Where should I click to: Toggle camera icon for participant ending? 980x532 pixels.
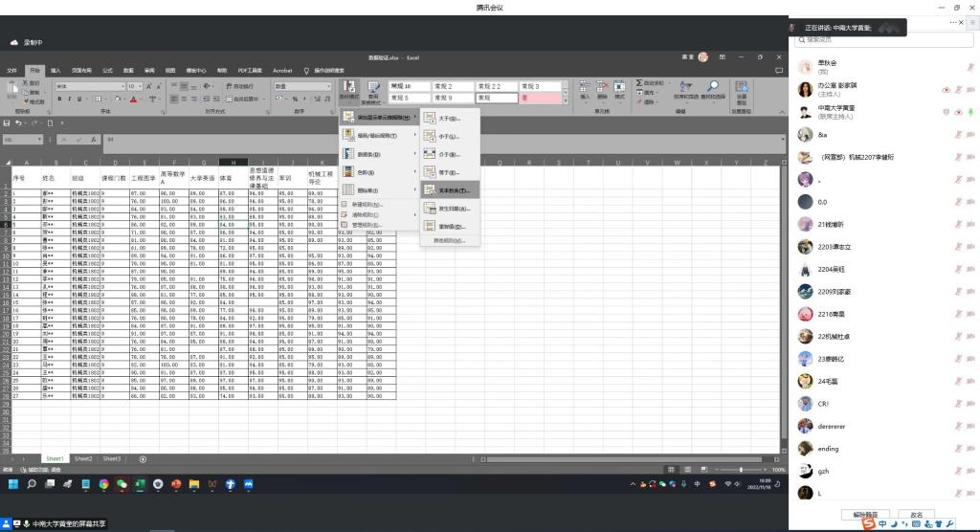971,448
